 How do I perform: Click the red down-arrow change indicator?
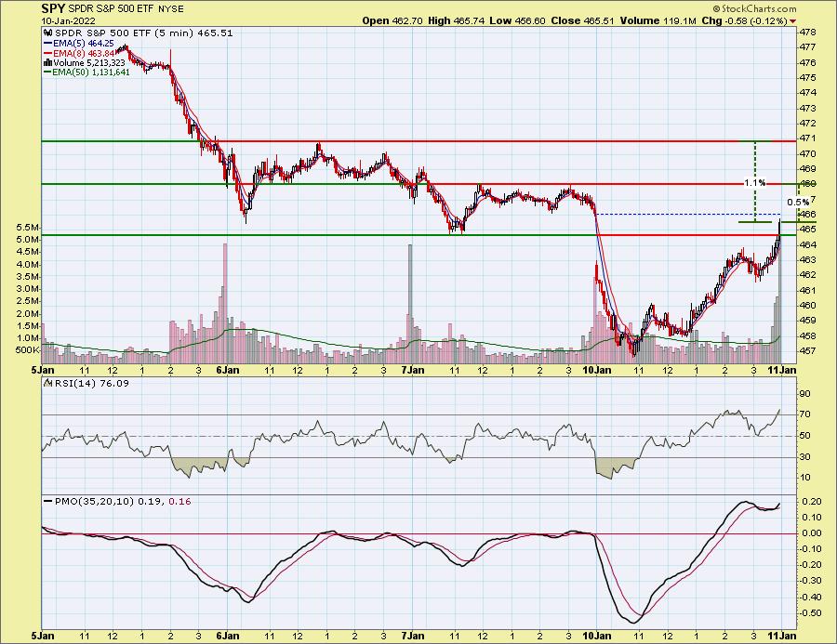coord(792,21)
